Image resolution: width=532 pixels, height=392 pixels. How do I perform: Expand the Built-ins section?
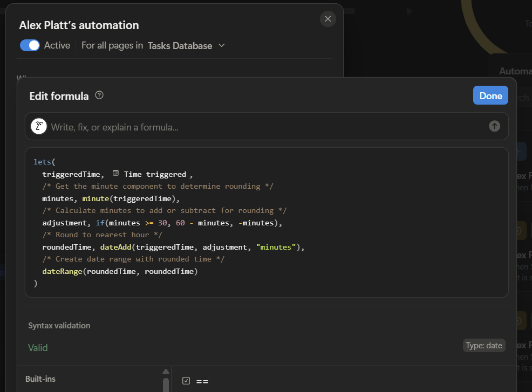41,379
